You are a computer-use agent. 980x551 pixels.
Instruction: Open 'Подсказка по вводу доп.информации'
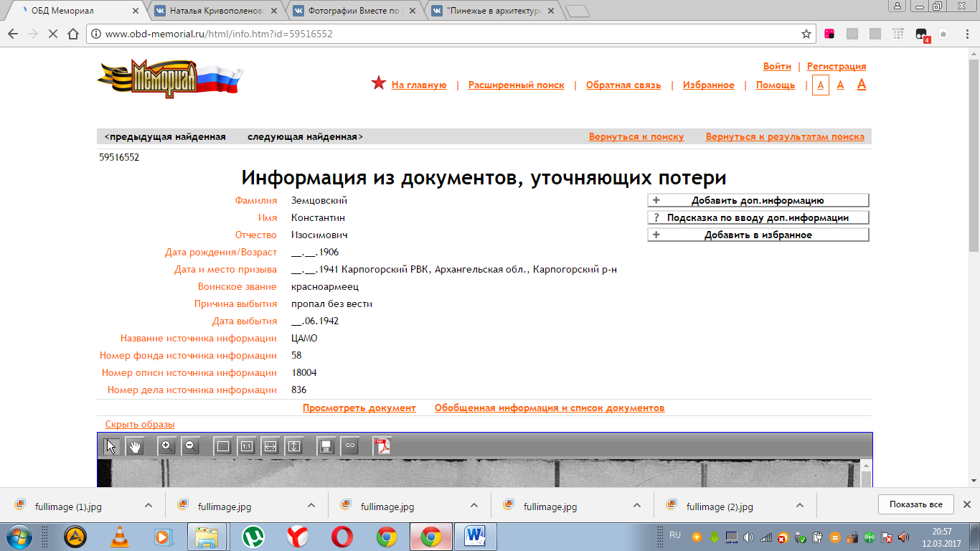click(x=758, y=217)
